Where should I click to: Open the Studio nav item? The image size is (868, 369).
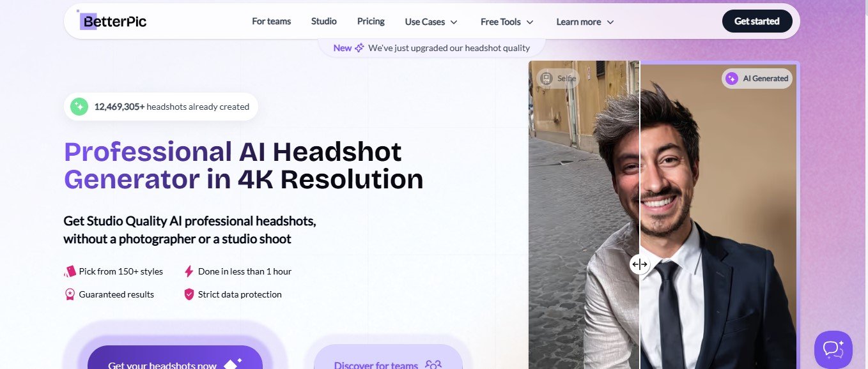[324, 21]
